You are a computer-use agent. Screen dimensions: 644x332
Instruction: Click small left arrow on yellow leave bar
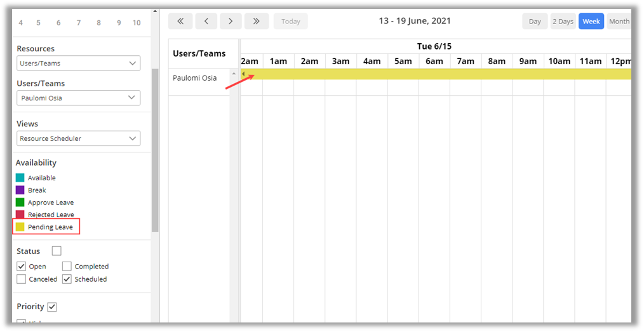coord(243,74)
